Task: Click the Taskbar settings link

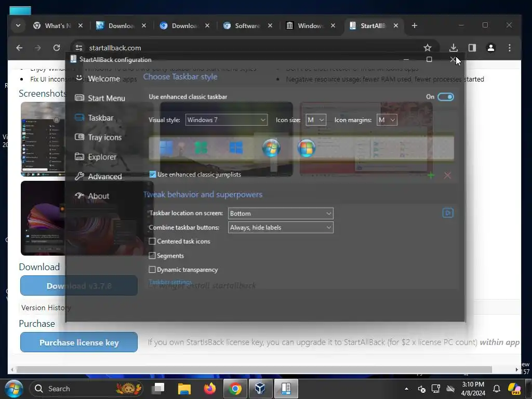Action: click(170, 282)
